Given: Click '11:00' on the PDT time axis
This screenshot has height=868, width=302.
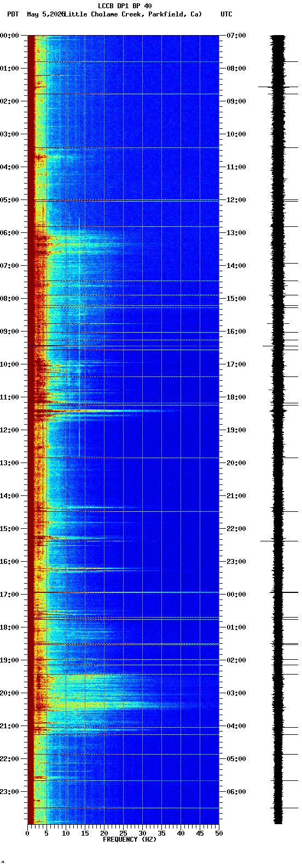Looking at the screenshot, I should (9, 397).
